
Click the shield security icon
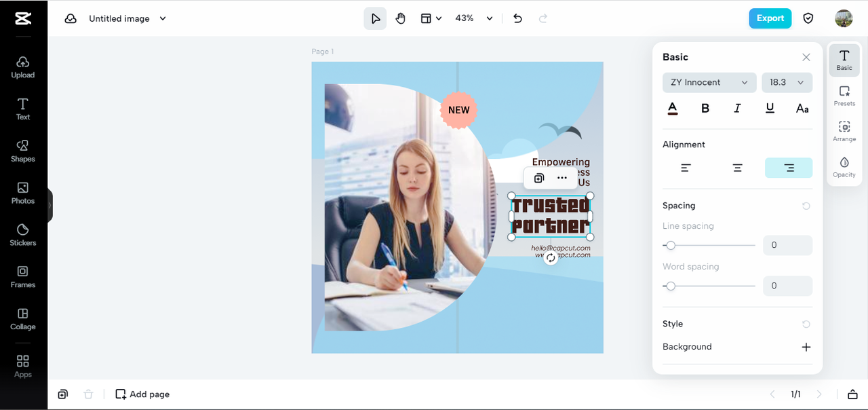pos(808,18)
